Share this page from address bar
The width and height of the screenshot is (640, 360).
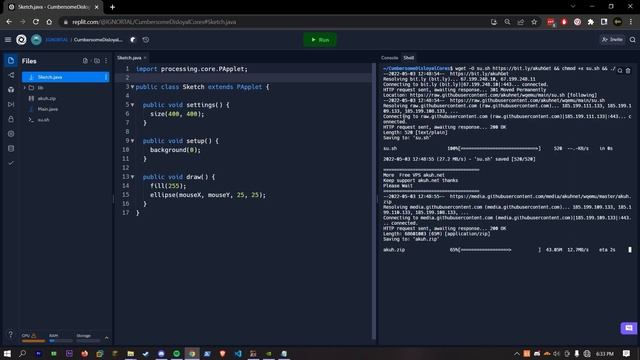(x=521, y=22)
